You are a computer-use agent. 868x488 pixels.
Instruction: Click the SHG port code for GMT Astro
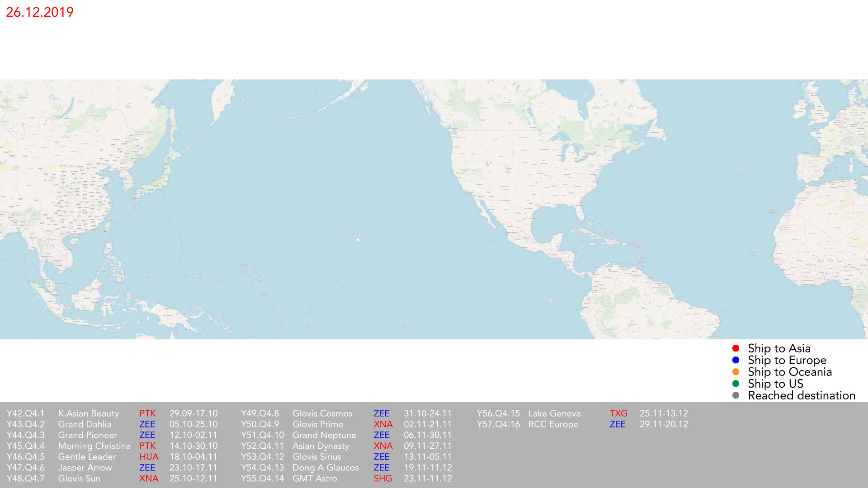(382, 479)
